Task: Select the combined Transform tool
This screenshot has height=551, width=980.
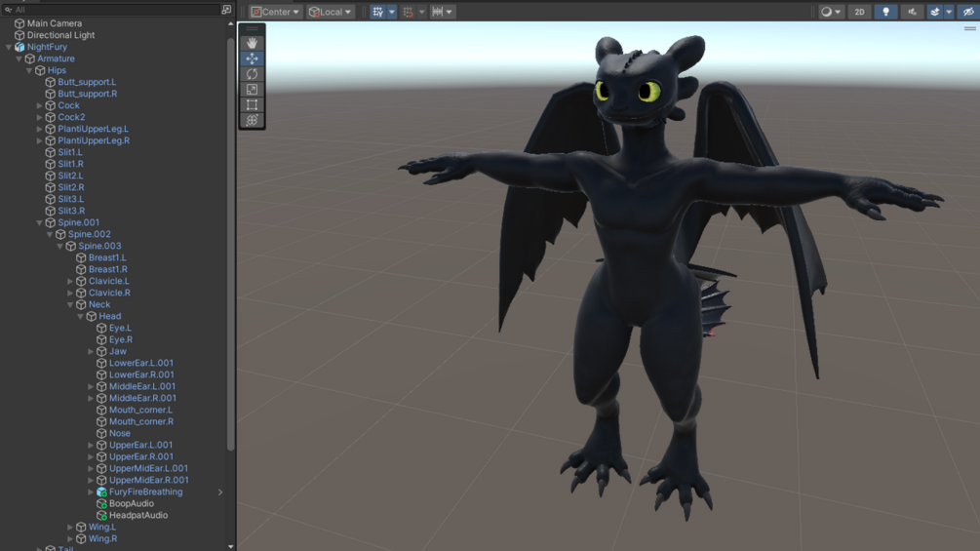Action: [x=252, y=120]
